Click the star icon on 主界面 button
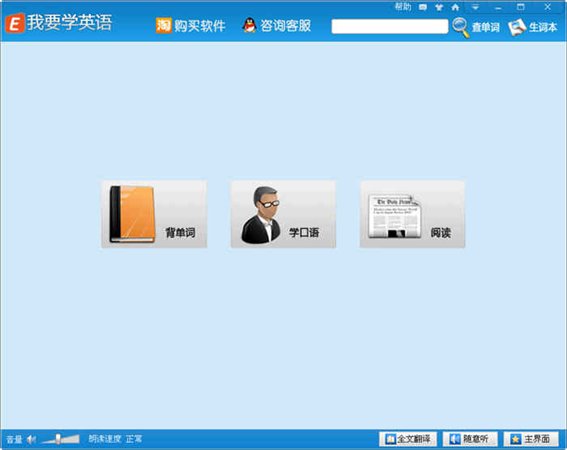This screenshot has height=450, width=567. [516, 439]
